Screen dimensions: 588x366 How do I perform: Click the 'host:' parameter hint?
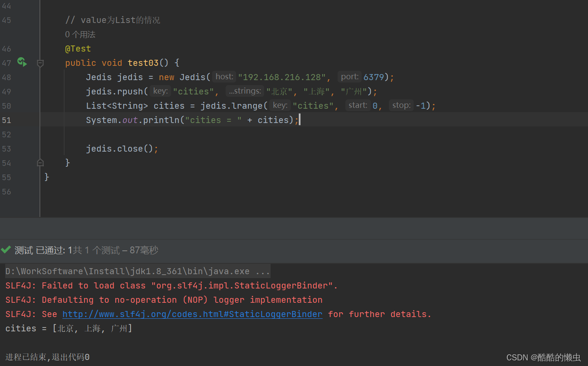click(224, 77)
